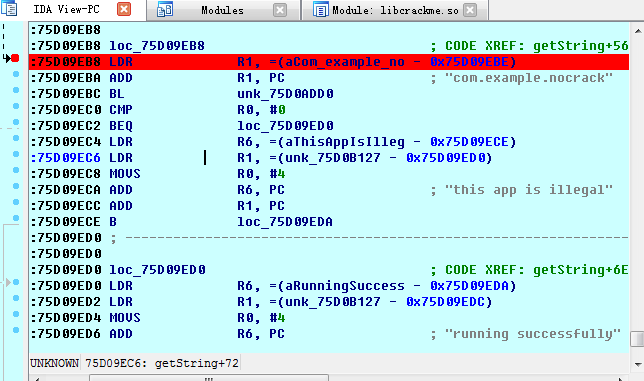Click BL target unk_75D0ADD0

coord(285,94)
